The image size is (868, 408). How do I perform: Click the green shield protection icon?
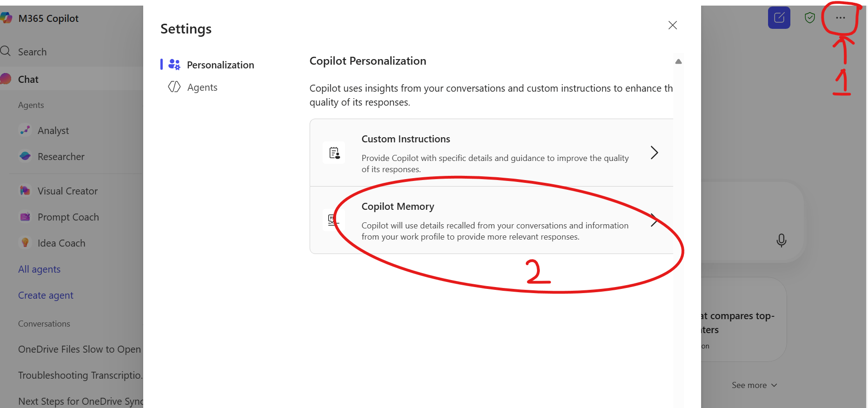pyautogui.click(x=810, y=18)
